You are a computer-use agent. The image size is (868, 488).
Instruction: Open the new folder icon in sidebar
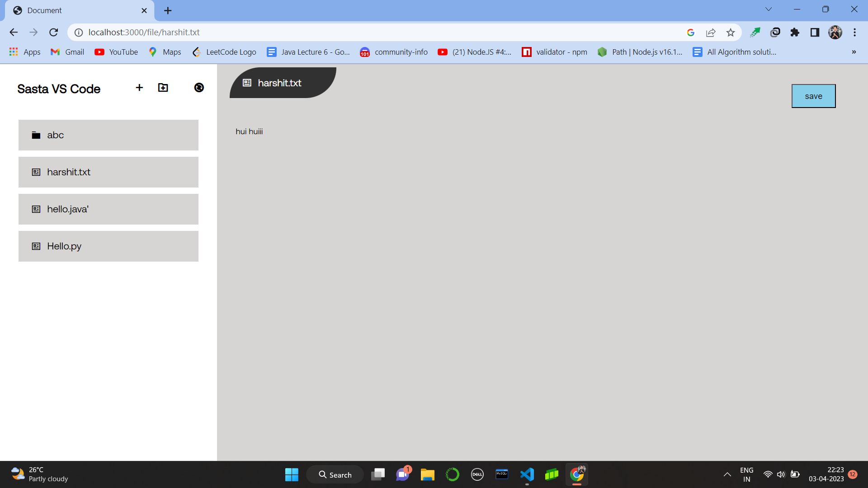pyautogui.click(x=163, y=87)
